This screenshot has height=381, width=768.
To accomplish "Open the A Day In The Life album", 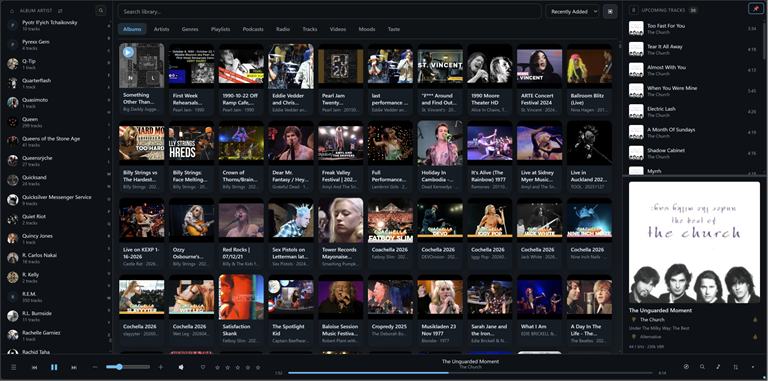I will pyautogui.click(x=589, y=310).
